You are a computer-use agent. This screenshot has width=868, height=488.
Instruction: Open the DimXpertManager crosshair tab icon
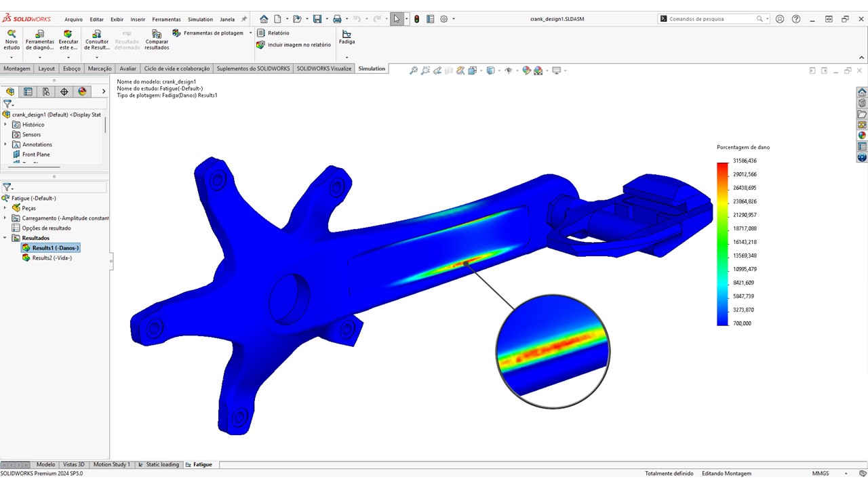(64, 91)
